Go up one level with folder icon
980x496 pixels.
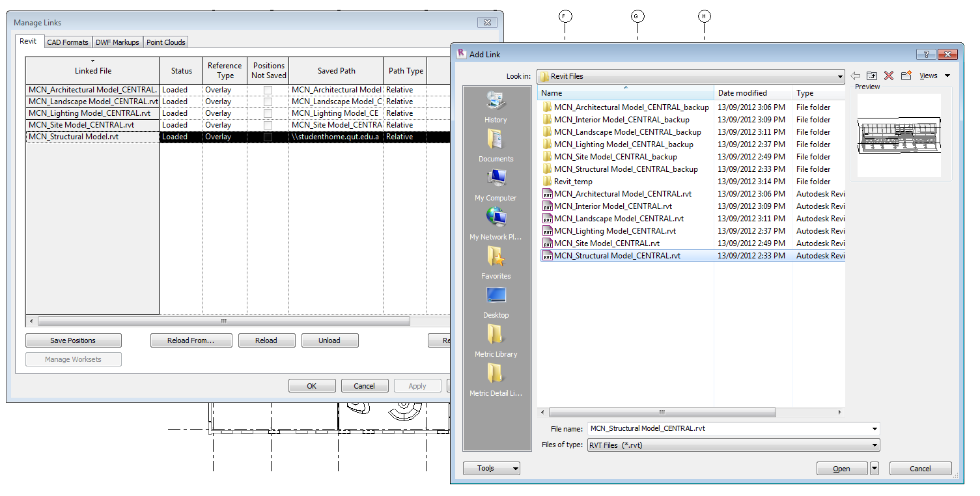872,76
